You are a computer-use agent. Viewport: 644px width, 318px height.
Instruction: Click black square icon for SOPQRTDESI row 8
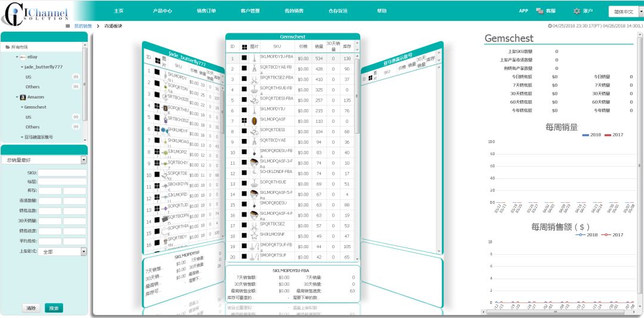[x=244, y=131]
